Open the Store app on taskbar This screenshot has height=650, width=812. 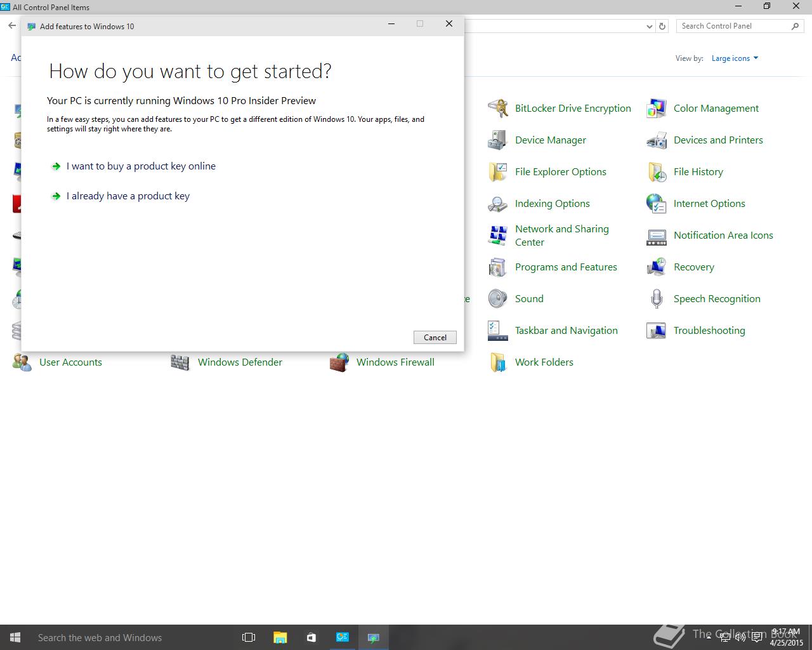[311, 637]
